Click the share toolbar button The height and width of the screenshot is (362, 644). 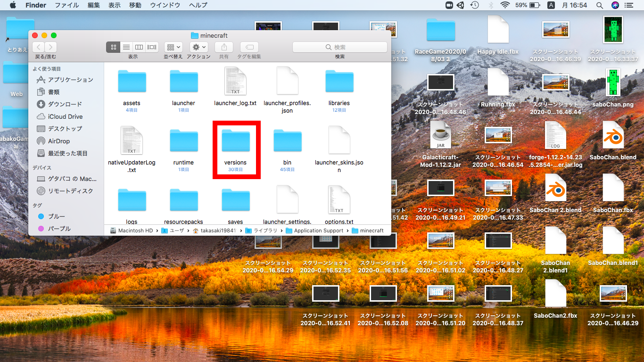[224, 47]
